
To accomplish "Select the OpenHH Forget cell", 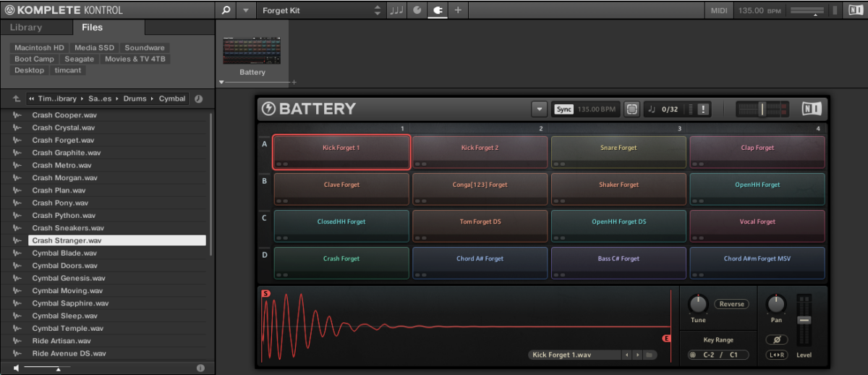I will coord(757,189).
